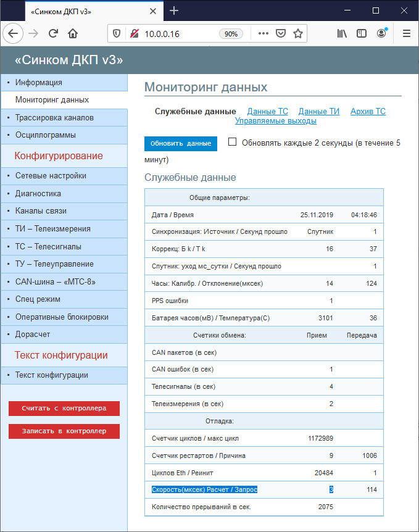419x532 pixels.
Task: Save page to Pocket icon
Action: (281, 34)
